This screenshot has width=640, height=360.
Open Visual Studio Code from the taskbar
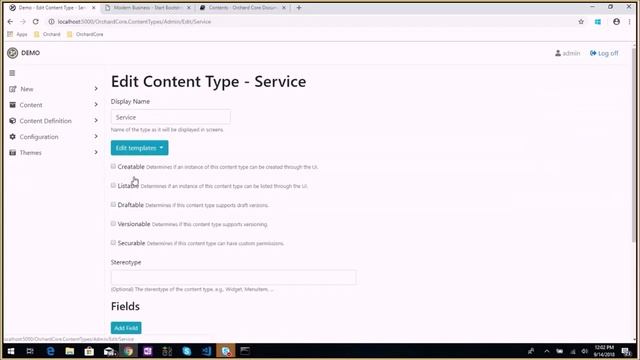pyautogui.click(x=206, y=351)
